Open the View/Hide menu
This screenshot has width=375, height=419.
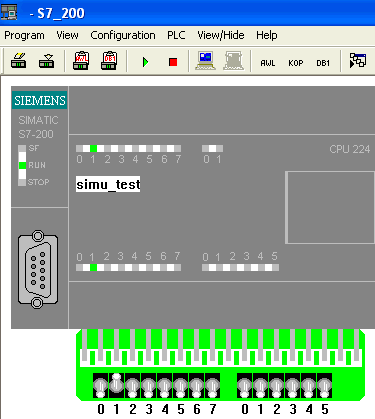coord(221,35)
